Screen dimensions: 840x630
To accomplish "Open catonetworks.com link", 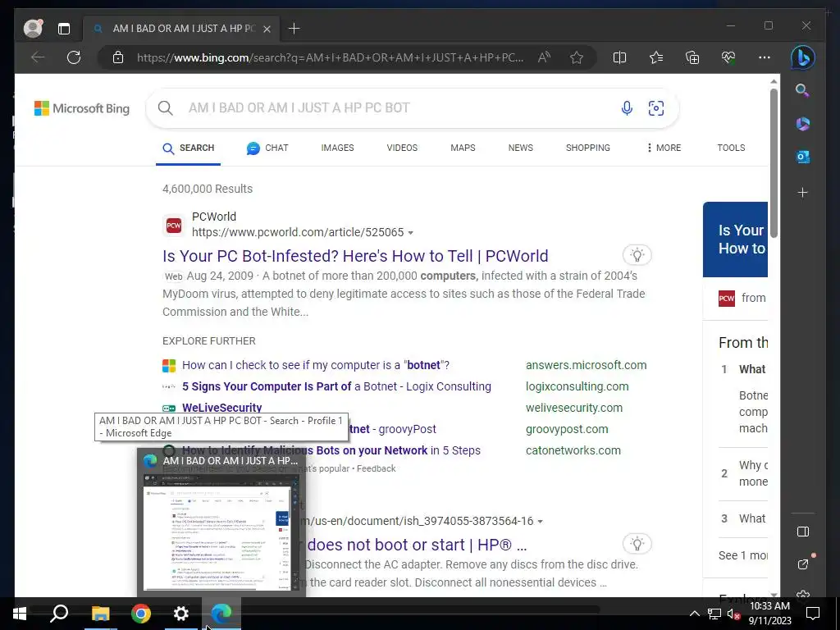I will coord(573,451).
